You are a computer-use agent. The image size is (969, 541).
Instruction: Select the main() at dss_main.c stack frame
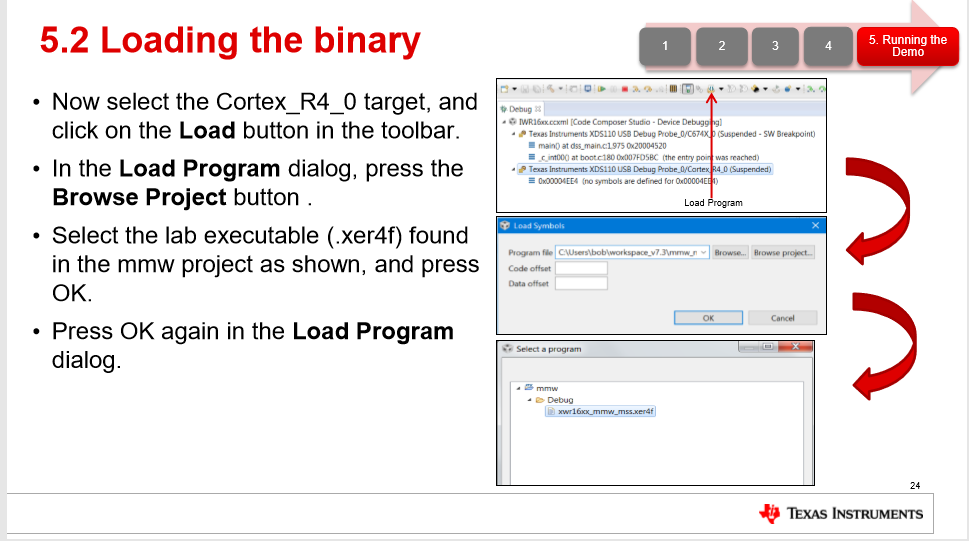coord(598,146)
